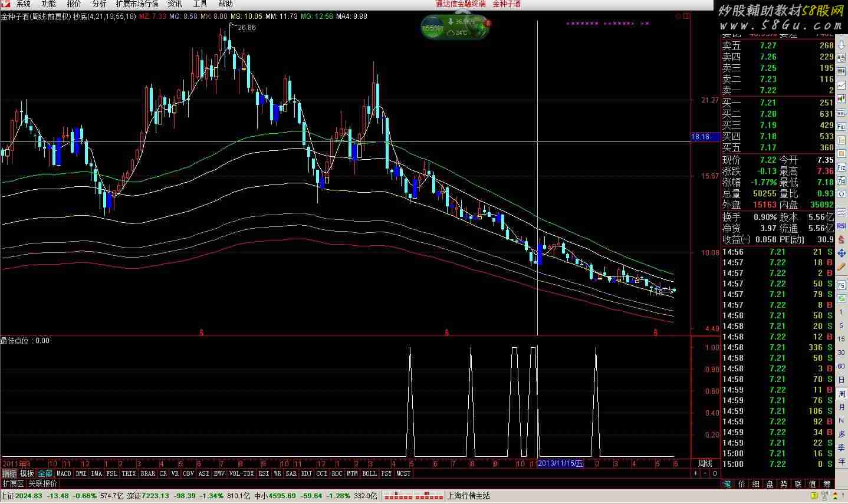Open the 分析 menu

[x=99, y=4]
